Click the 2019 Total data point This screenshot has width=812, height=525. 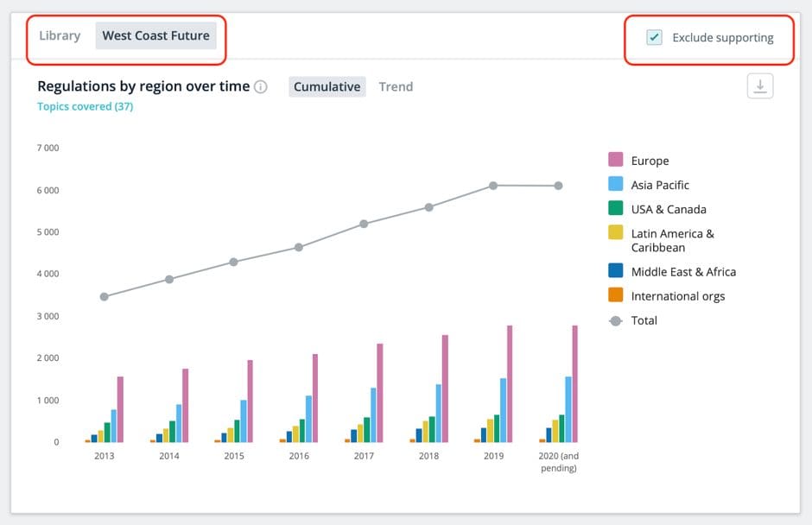(493, 186)
